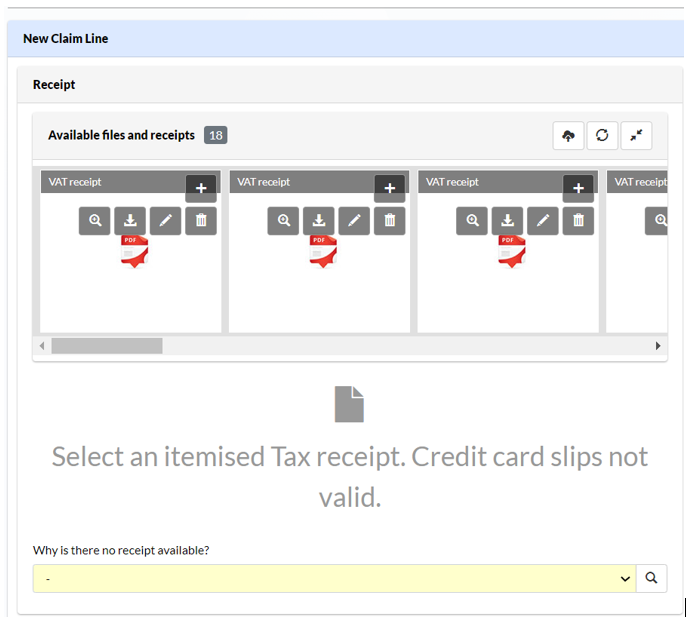Open the third receipt's PDF thumbnail
687x617 pixels.
[x=512, y=252]
